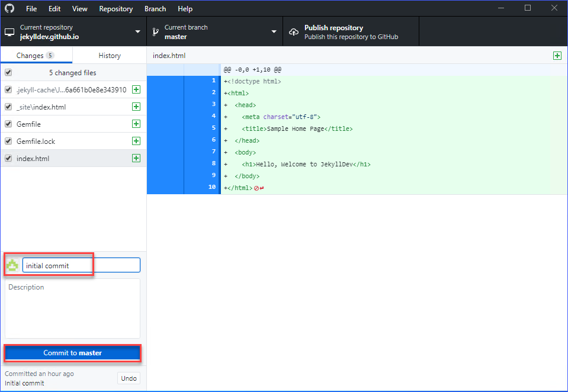
Task: Click the green plus icon for .jekyll-cache file
Action: tap(136, 89)
